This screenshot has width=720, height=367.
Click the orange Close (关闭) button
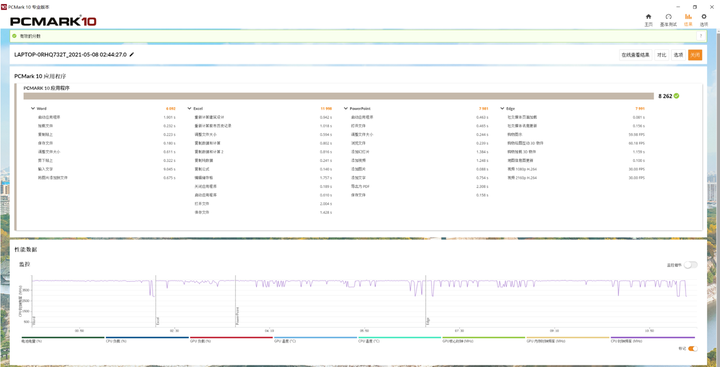point(695,55)
